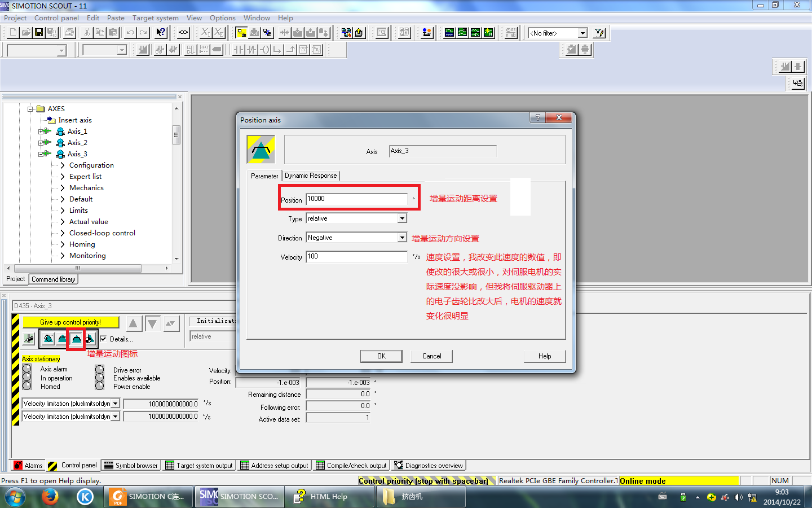
Task: Click the Print toolbar icon
Action: coord(69,33)
